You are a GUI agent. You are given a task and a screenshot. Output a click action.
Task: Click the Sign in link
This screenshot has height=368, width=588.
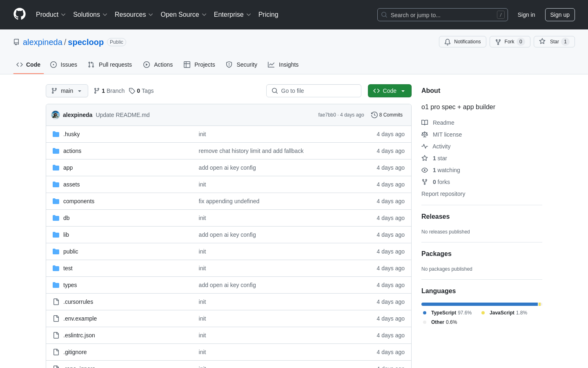(x=526, y=15)
